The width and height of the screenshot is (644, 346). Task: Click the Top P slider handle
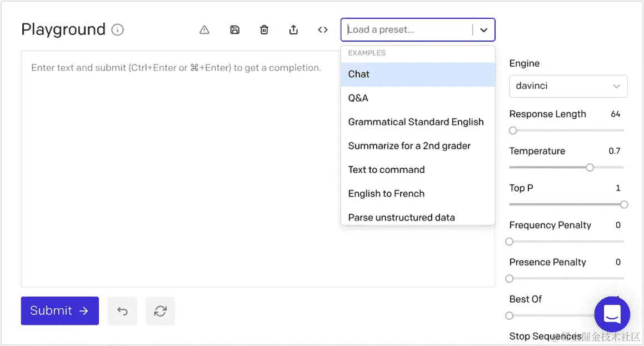[624, 204]
